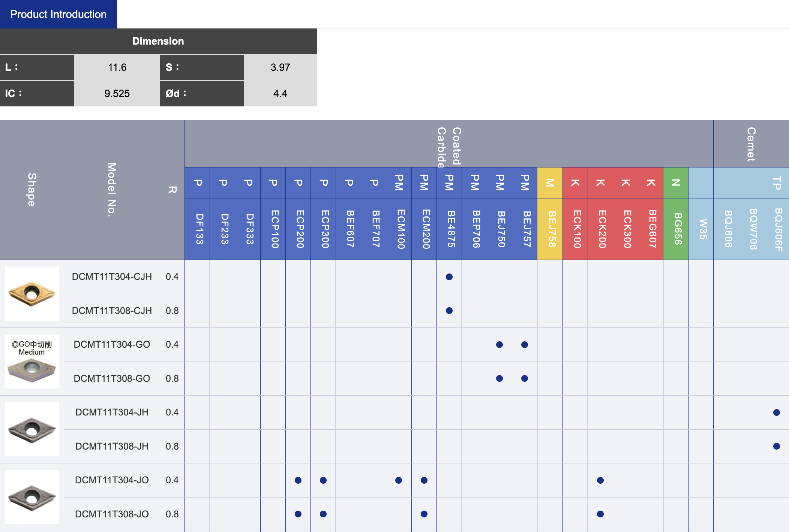Viewport: 789px width, 532px height.
Task: Click the BQJ606F dot for DCMT11T304-JH
Action: click(777, 412)
